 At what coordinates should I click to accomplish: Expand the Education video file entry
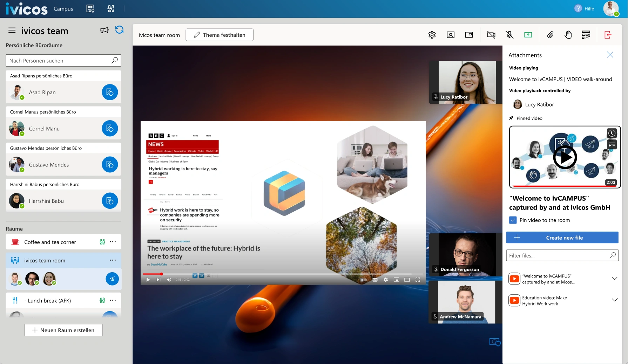pyautogui.click(x=614, y=300)
